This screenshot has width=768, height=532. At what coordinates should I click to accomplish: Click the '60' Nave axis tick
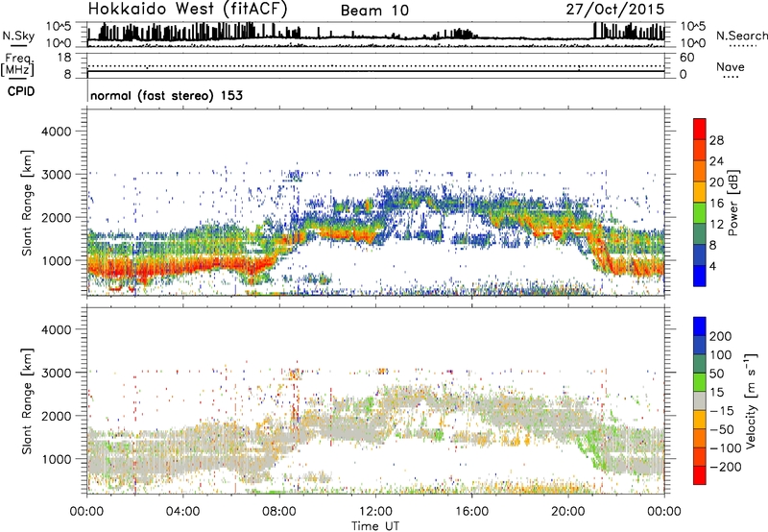click(x=686, y=58)
